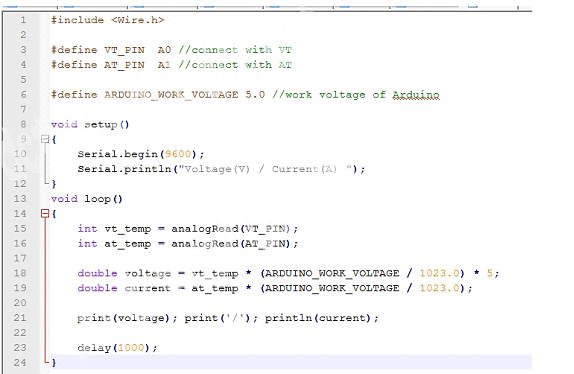Select line number 6 in the margin

(23, 94)
